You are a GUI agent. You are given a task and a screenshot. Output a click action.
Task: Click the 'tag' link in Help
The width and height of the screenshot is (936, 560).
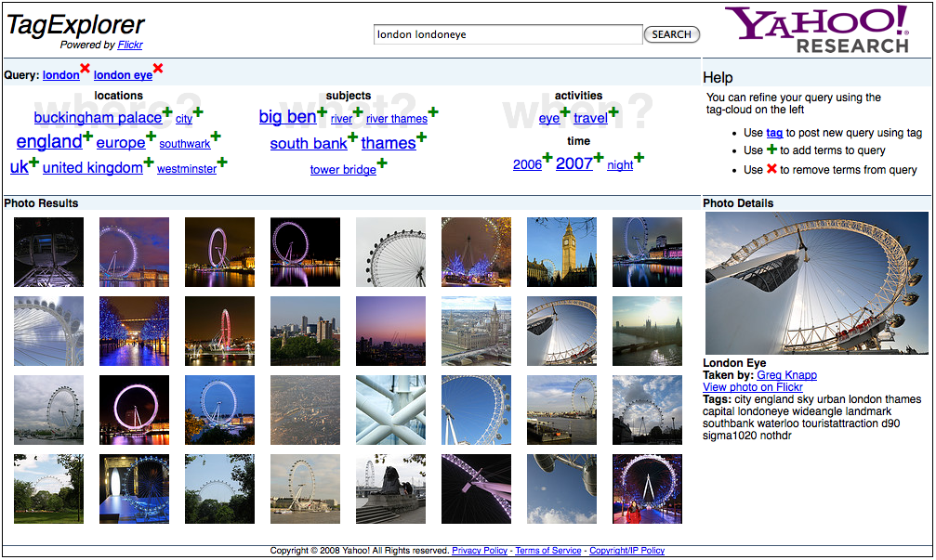[x=774, y=133]
